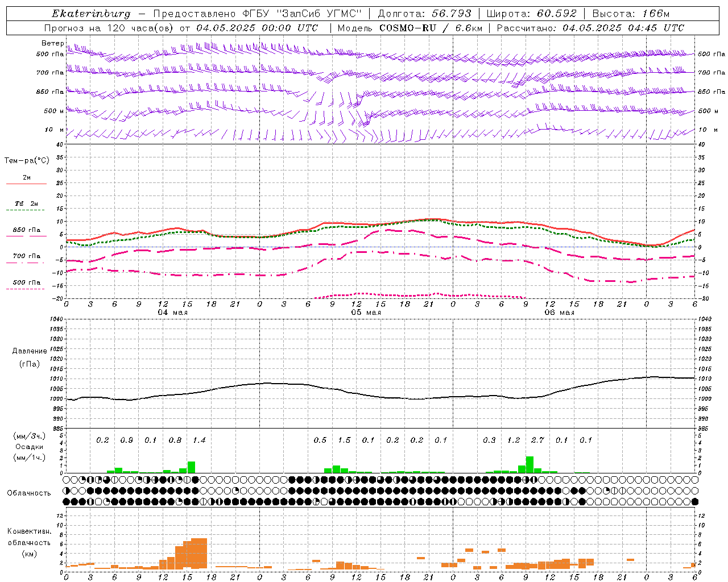Select the longitude value "Долгота: 56.793"
Viewport: 728px width, 582px height.
(x=424, y=14)
